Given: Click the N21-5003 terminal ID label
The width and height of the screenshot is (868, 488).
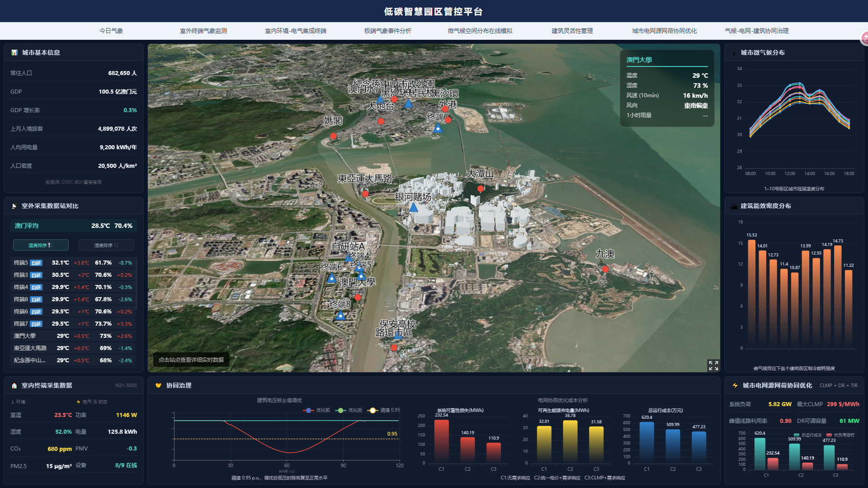Looking at the screenshot, I should click(126, 386).
